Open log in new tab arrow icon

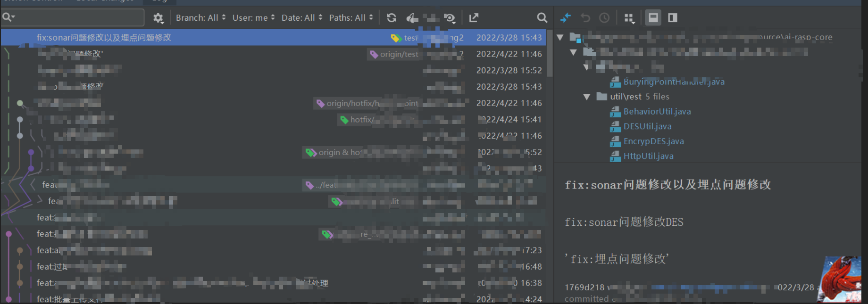pyautogui.click(x=474, y=18)
